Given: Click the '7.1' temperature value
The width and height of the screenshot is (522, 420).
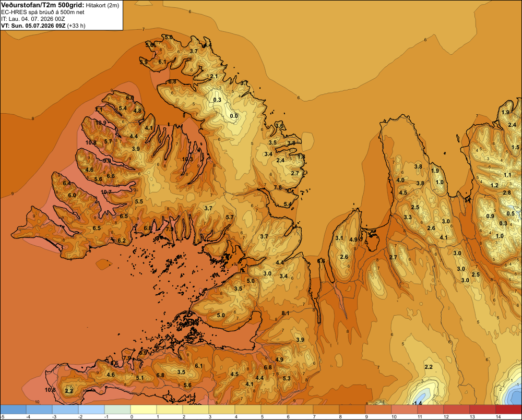Looking at the screenshot, I should pyautogui.click(x=99, y=110).
